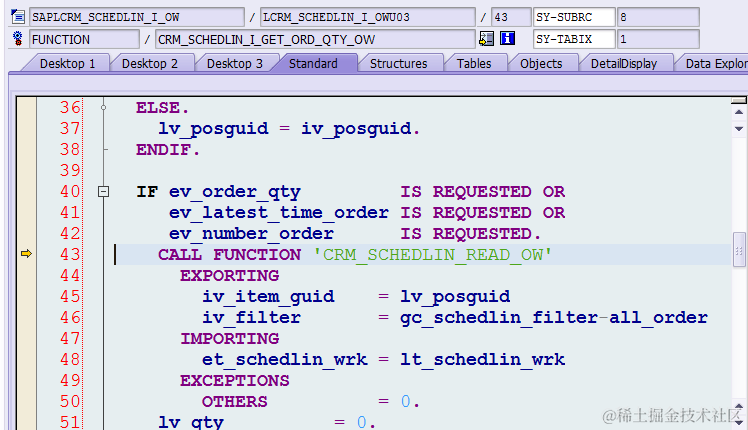Collapse the IF block at line 40
Viewport: 748px width, 430px height.
pyautogui.click(x=104, y=192)
